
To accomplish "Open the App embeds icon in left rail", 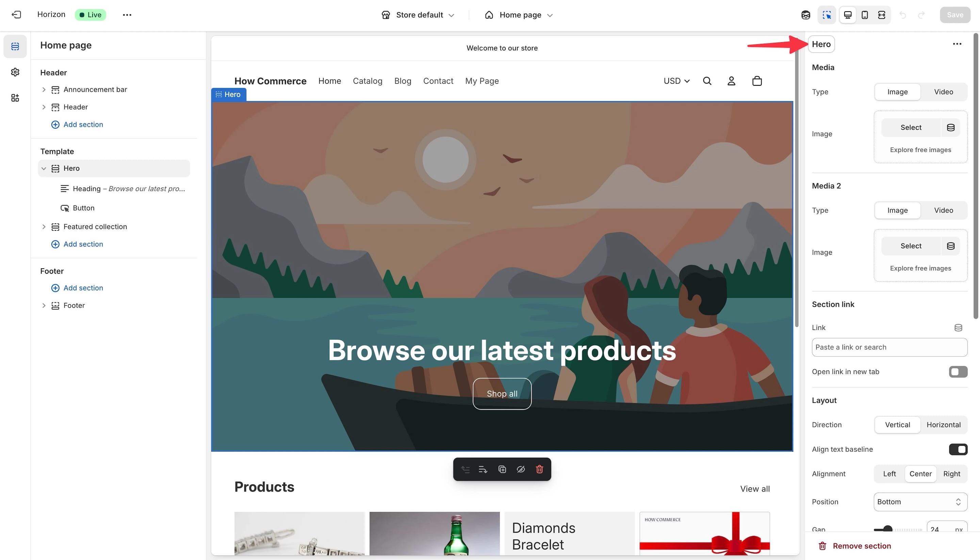I will [15, 98].
